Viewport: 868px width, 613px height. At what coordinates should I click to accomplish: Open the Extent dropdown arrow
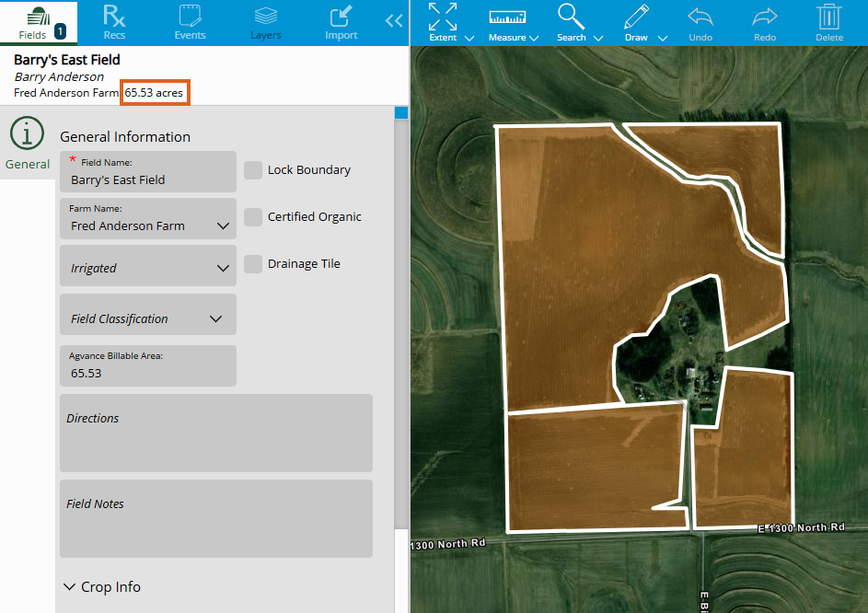pyautogui.click(x=469, y=39)
